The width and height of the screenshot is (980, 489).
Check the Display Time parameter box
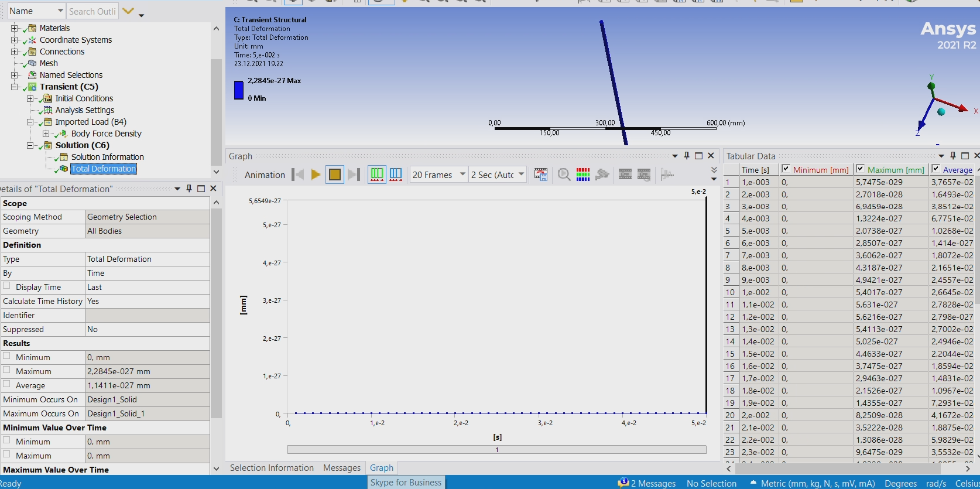click(x=7, y=286)
